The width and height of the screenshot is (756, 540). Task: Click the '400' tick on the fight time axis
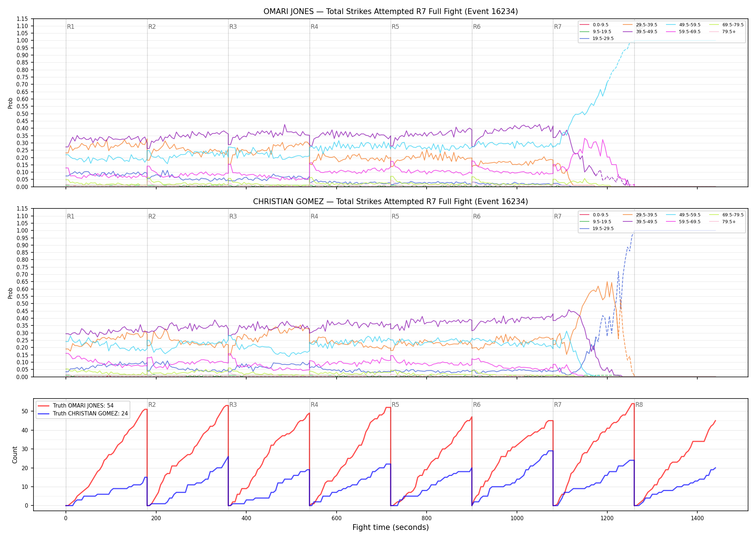point(246,518)
